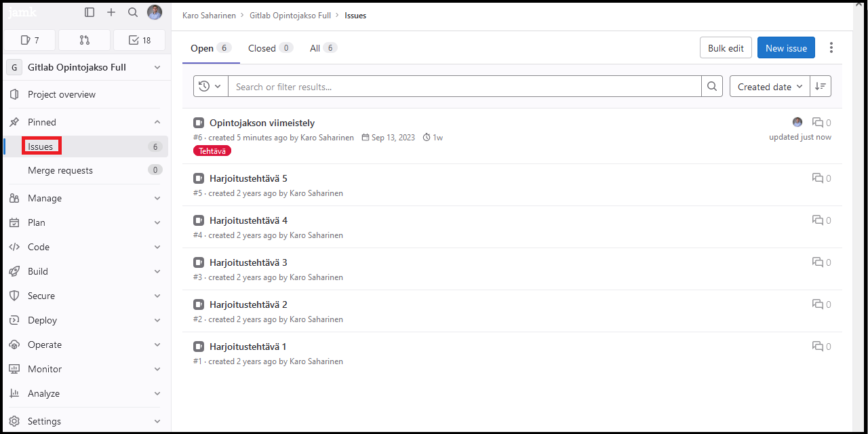This screenshot has height=434, width=868.
Task: Open assigned issues counter showing 7
Action: [30, 40]
